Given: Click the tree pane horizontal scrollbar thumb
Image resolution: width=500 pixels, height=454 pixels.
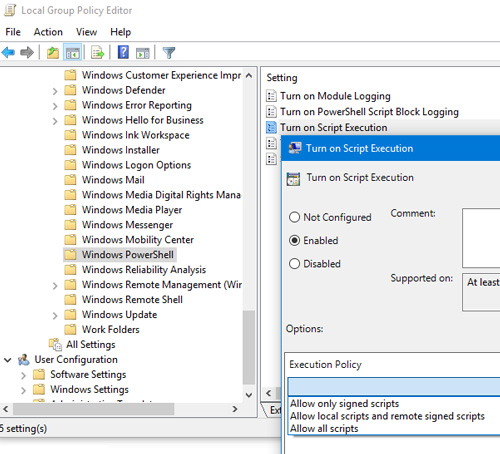Looking at the screenshot, I should pyautogui.click(x=93, y=409).
